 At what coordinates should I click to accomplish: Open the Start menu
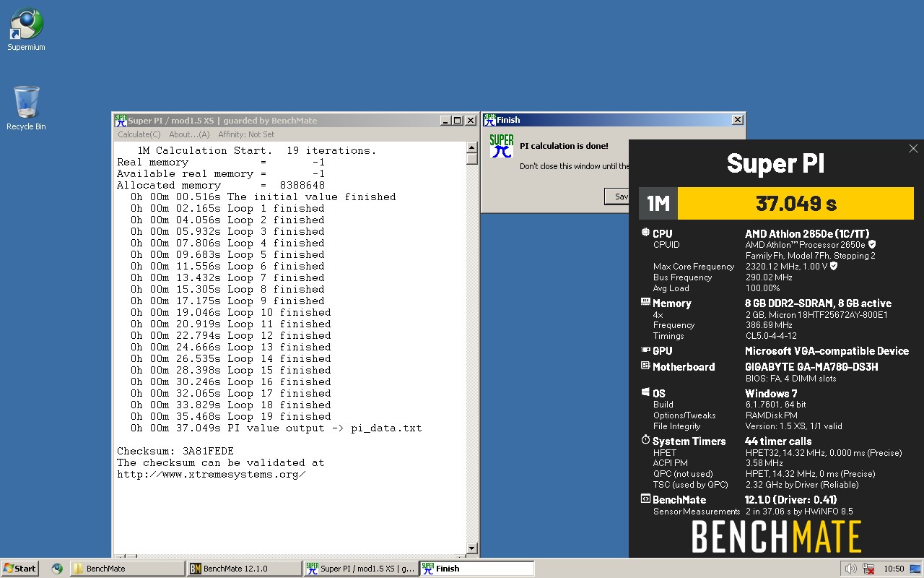(19, 569)
